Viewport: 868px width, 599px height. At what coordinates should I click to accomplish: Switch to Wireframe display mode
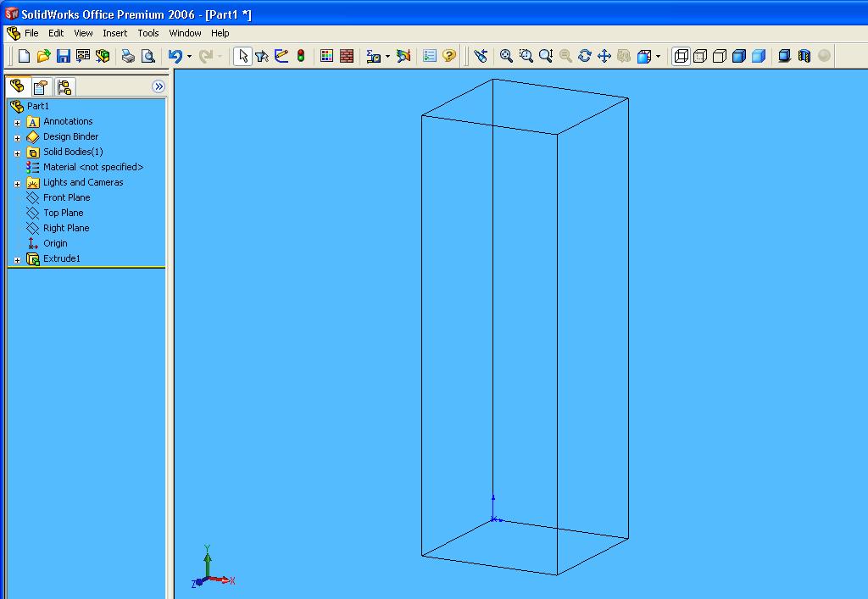pos(681,56)
